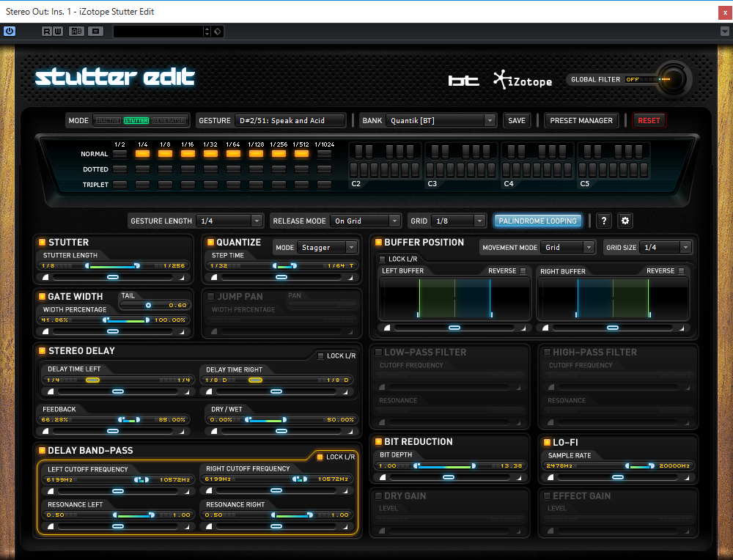Disable the Gate Width module

42,296
